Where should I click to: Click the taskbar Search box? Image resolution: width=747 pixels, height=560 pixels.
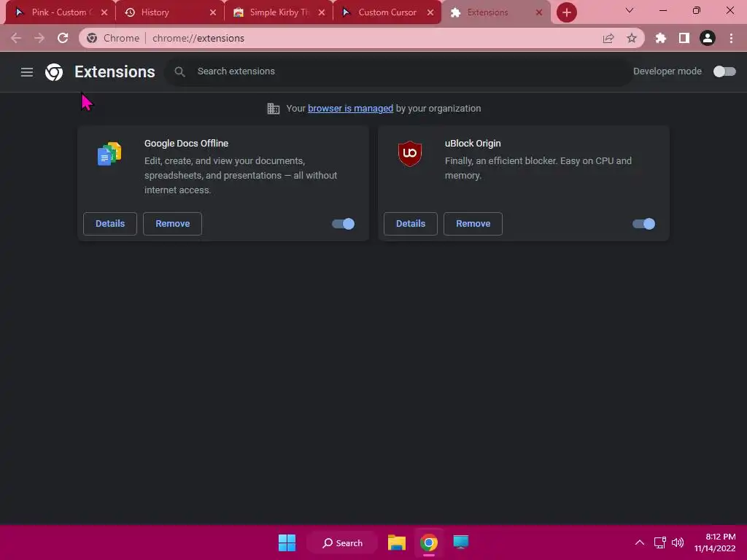pos(342,542)
